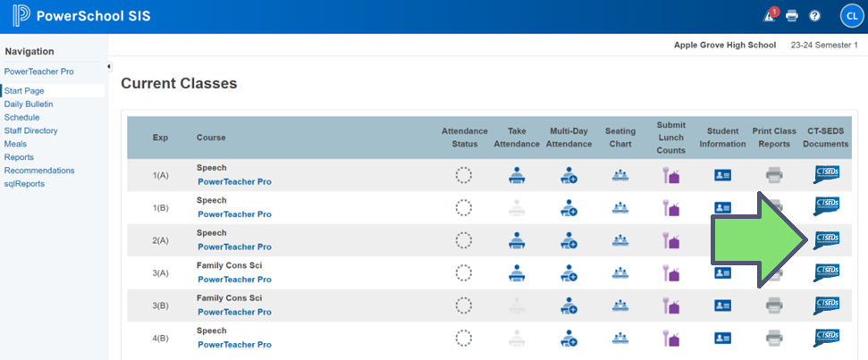Open the help question mark icon
This screenshot has height=360, width=868.
tap(814, 16)
